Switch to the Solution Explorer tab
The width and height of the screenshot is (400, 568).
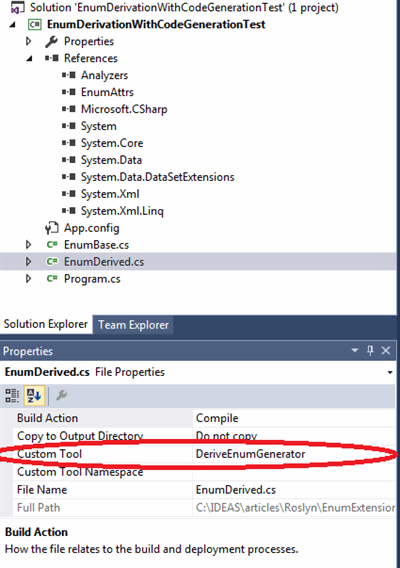tap(46, 324)
